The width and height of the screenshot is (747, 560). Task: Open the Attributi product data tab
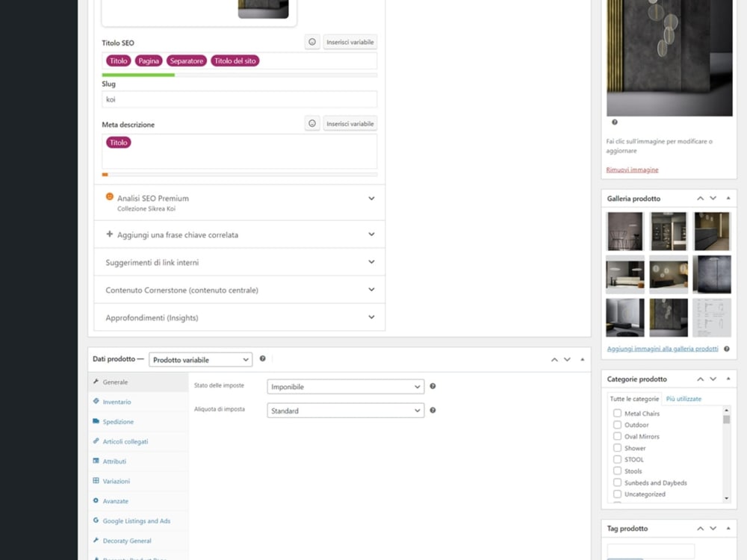138,461
